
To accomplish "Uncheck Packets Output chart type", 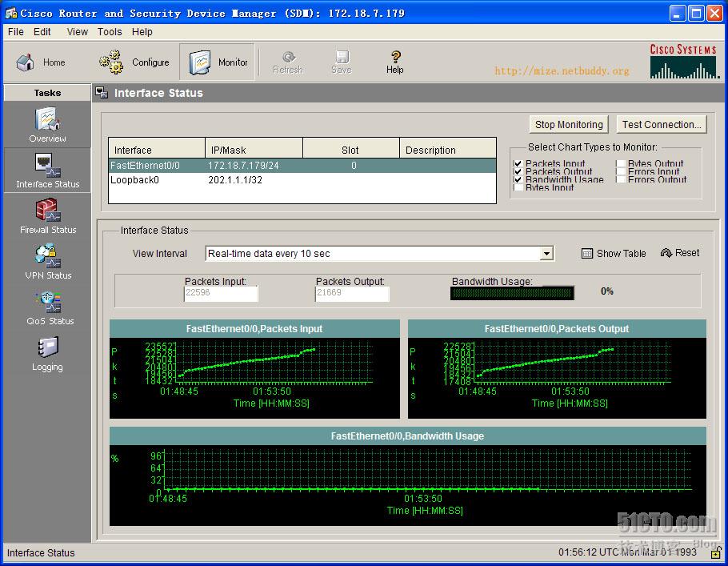I will tap(518, 171).
